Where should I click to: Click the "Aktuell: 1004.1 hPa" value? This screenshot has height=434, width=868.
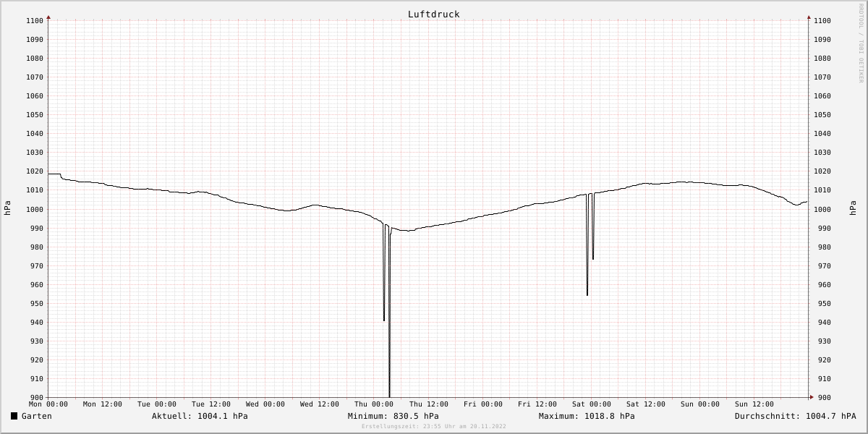tap(200, 416)
